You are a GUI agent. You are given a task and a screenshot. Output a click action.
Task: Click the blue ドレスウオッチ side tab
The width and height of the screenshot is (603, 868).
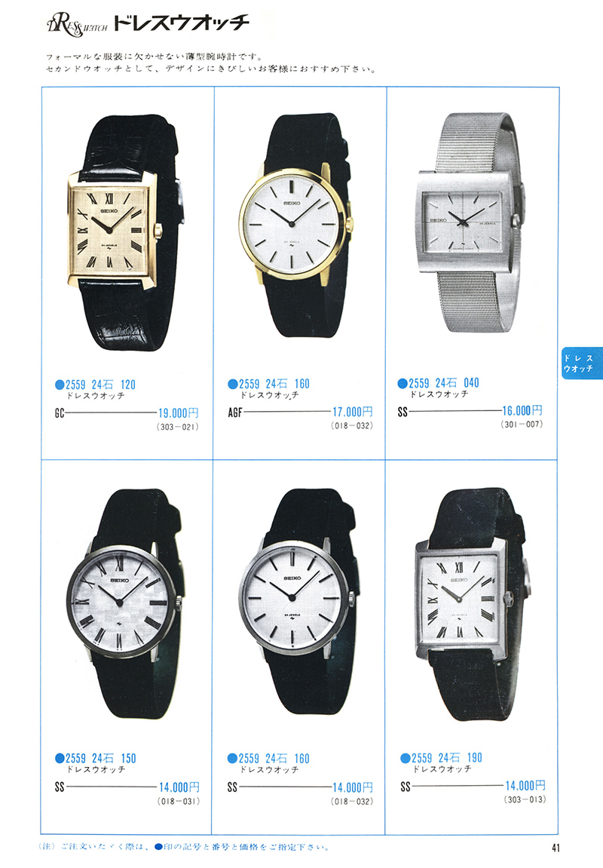pos(581,363)
